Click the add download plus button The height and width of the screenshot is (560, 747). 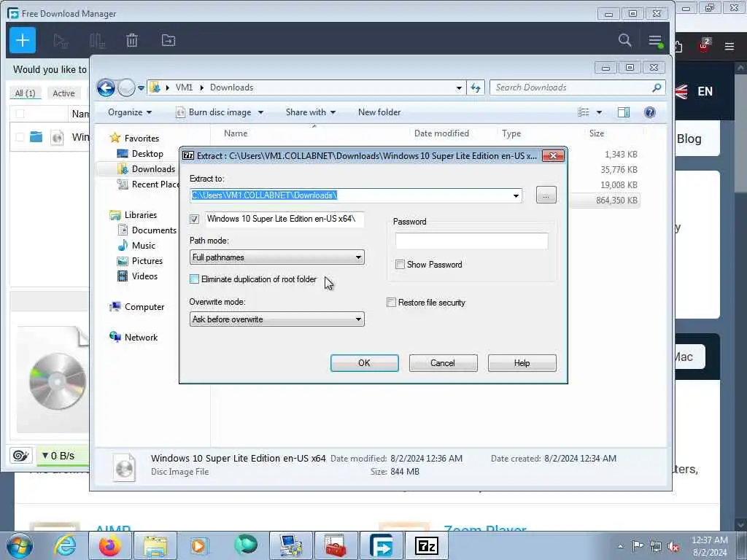(x=23, y=40)
